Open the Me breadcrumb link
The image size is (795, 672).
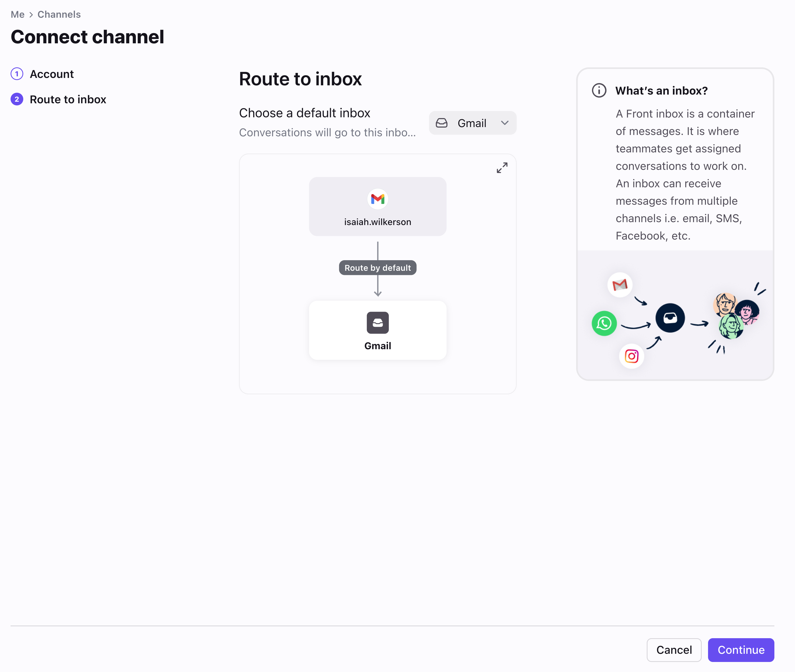point(17,15)
